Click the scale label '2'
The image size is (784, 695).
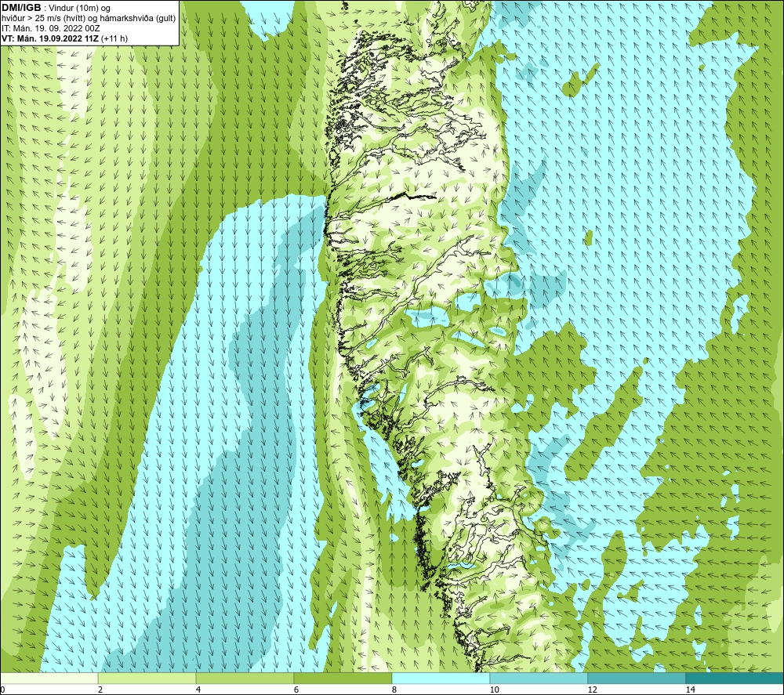[100, 690]
